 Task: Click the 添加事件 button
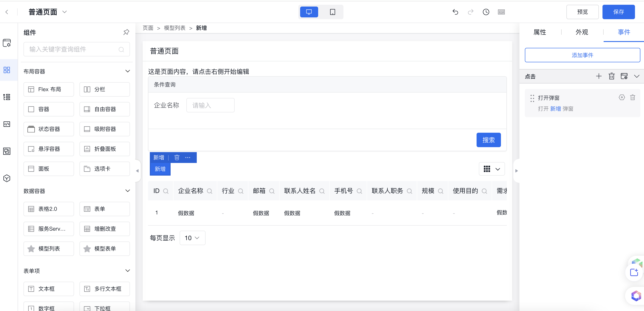coord(582,55)
